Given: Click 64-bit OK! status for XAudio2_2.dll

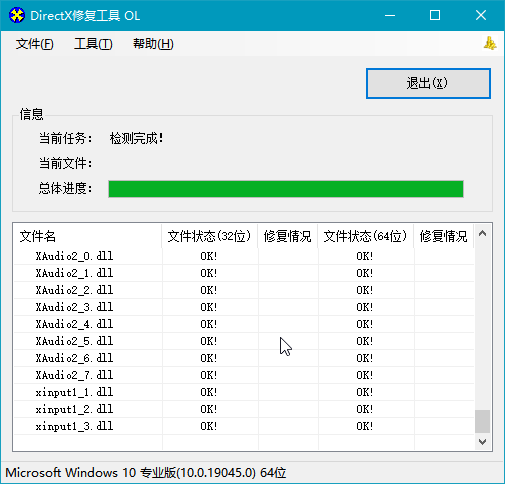Looking at the screenshot, I should [x=365, y=290].
